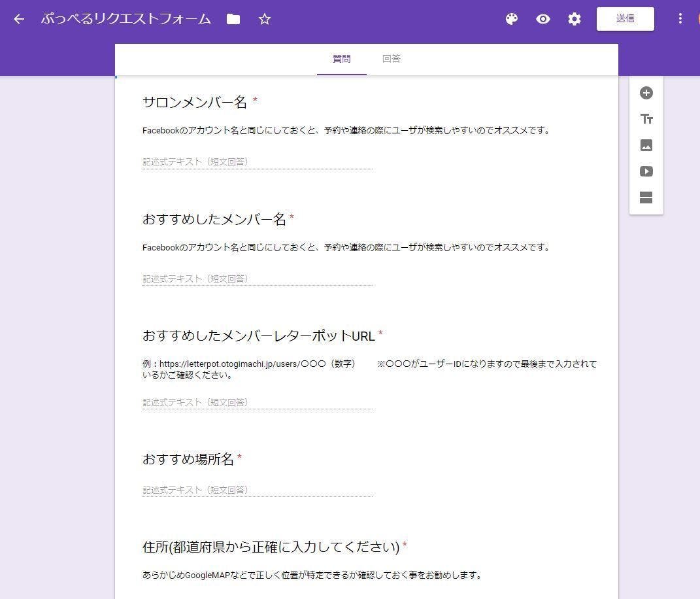Image resolution: width=700 pixels, height=599 pixels.
Task: Switch to the 回答 responses tab
Action: (392, 59)
